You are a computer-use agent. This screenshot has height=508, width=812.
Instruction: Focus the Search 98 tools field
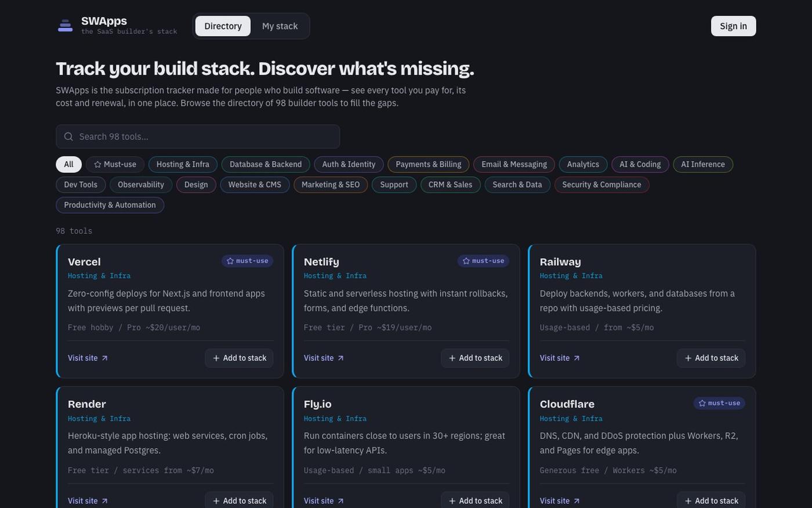coord(198,136)
